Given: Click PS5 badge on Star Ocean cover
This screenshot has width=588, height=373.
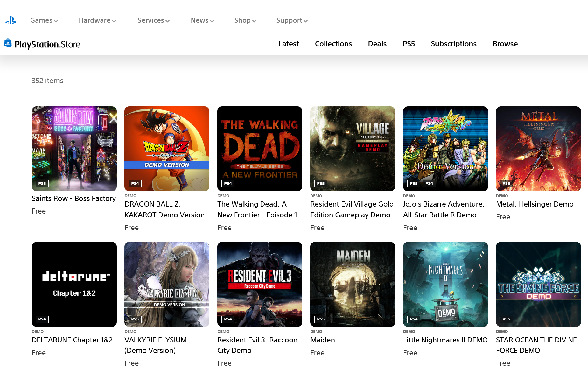Looking at the screenshot, I should pyautogui.click(x=506, y=319).
